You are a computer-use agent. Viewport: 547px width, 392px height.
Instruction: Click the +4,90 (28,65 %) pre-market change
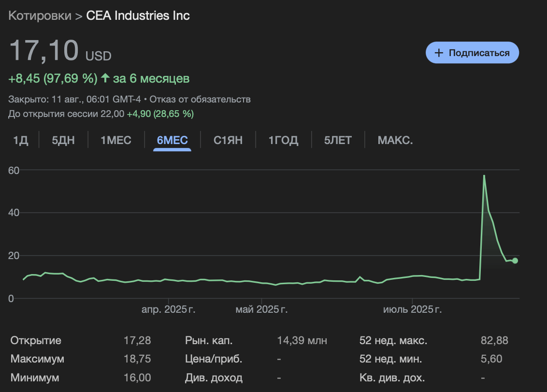pos(160,114)
